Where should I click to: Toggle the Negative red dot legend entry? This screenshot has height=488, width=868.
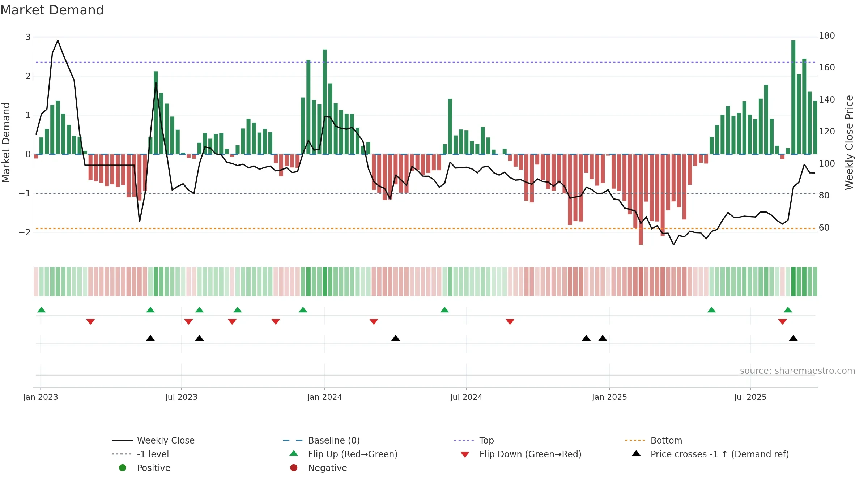pos(318,468)
